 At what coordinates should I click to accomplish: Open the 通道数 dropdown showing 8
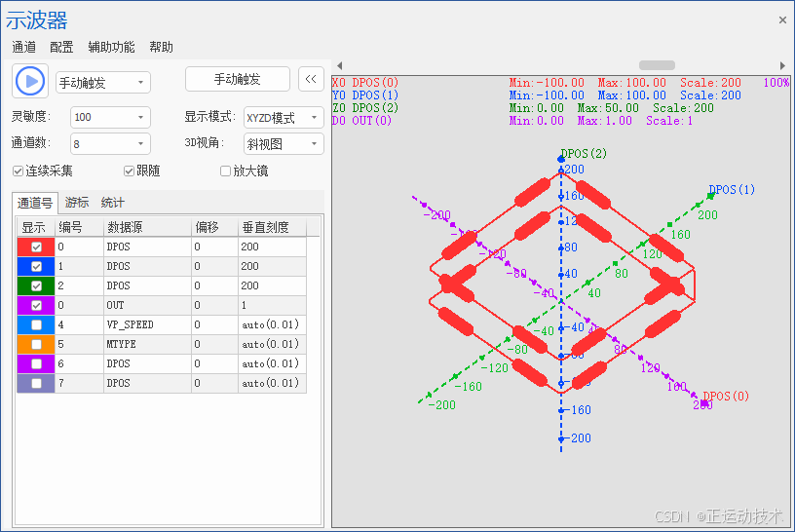pos(110,144)
